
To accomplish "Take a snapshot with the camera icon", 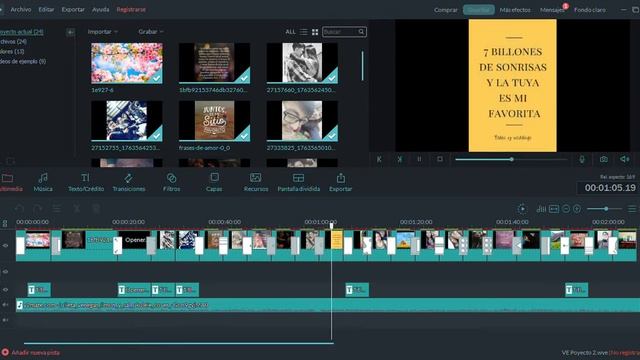I will tap(604, 159).
